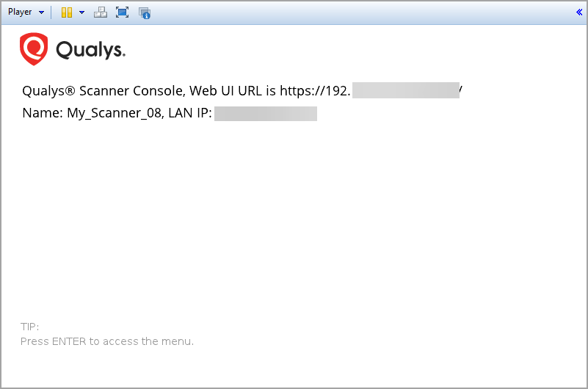Pause the virtual machine
Screen dimensions: 588x389
pos(66,12)
